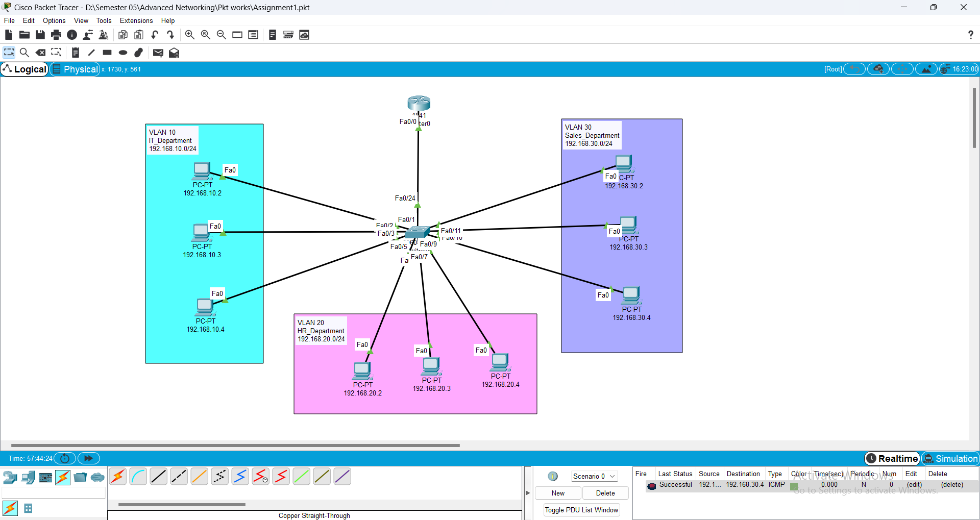Click the green PDU color swatch
This screenshot has height=520, width=980.
click(794, 486)
